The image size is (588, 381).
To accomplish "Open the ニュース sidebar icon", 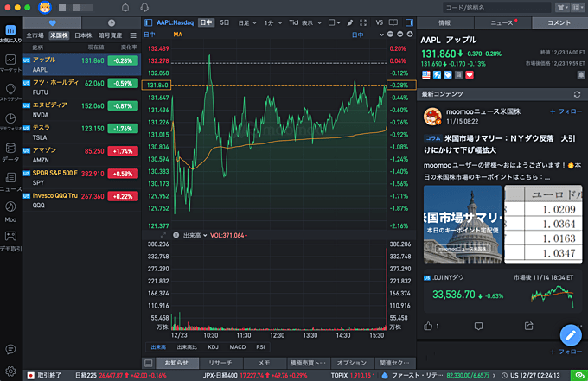I will click(x=10, y=181).
